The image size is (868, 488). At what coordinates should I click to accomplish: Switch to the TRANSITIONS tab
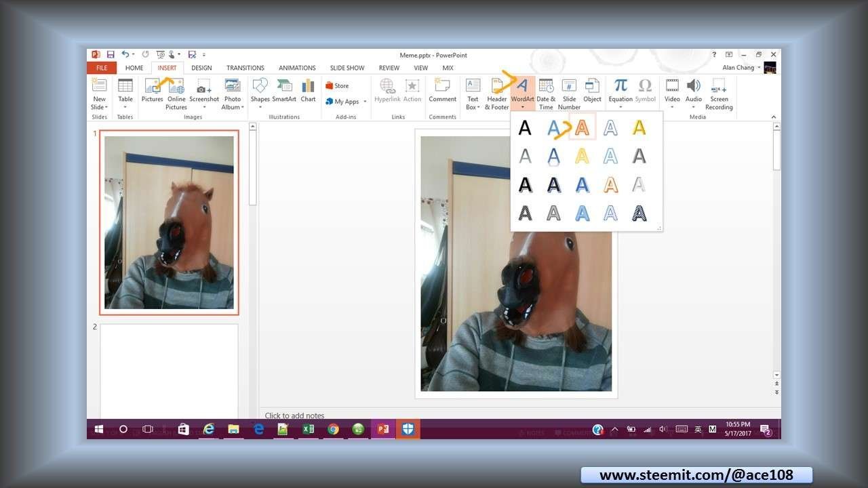[245, 68]
